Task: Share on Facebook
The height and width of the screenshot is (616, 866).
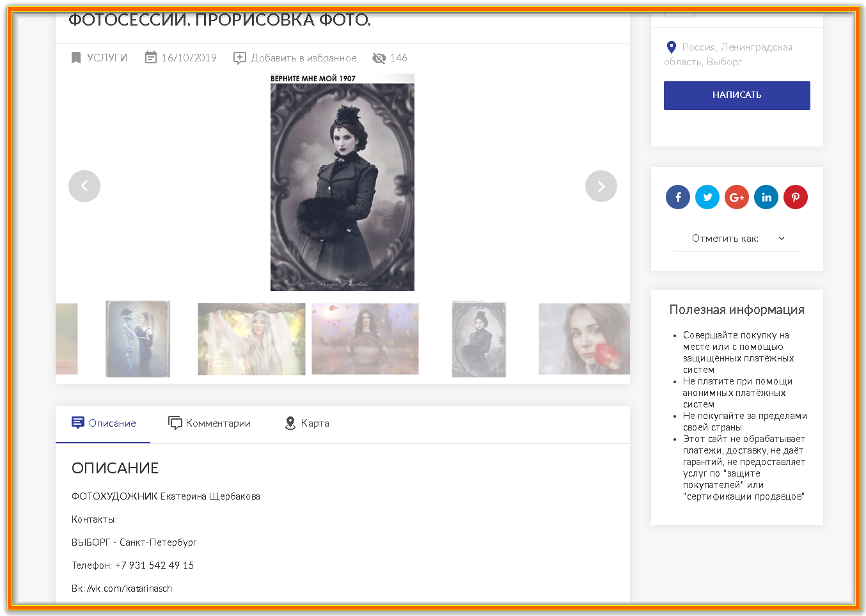Action: coord(678,197)
